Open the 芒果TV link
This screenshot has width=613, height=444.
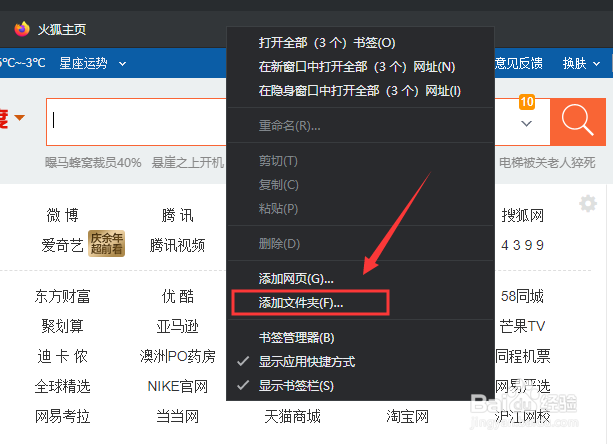[522, 326]
